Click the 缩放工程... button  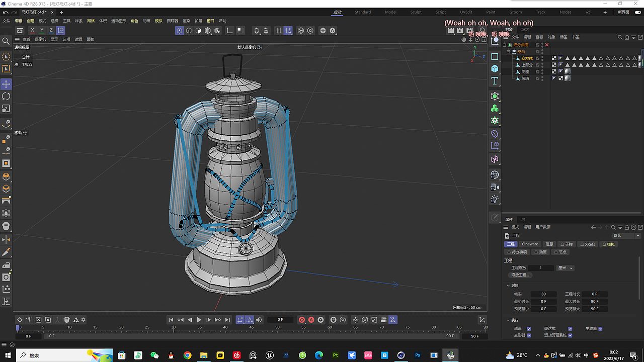point(520,275)
